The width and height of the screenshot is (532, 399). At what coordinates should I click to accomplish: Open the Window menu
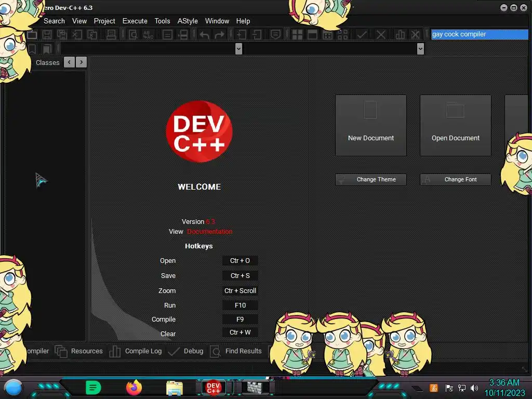click(x=217, y=21)
